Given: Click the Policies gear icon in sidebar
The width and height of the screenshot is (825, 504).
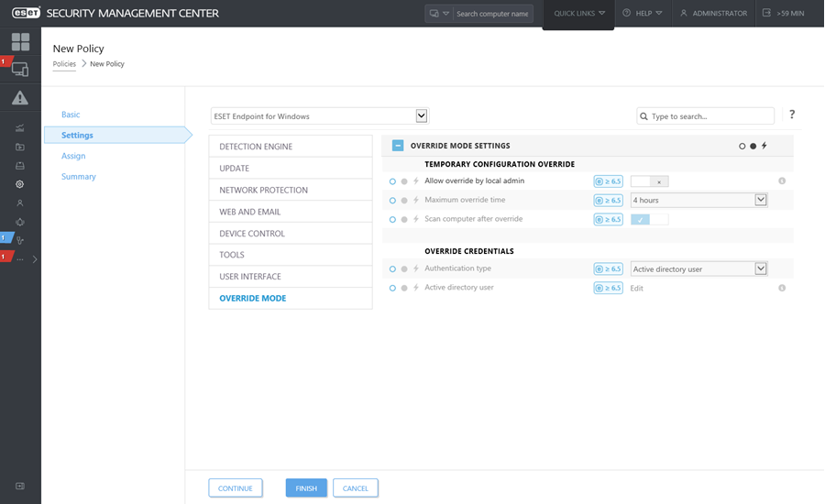Looking at the screenshot, I should [x=20, y=184].
